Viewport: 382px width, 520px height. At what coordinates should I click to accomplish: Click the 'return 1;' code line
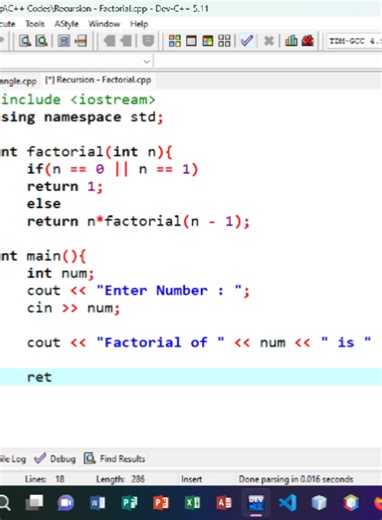click(65, 186)
